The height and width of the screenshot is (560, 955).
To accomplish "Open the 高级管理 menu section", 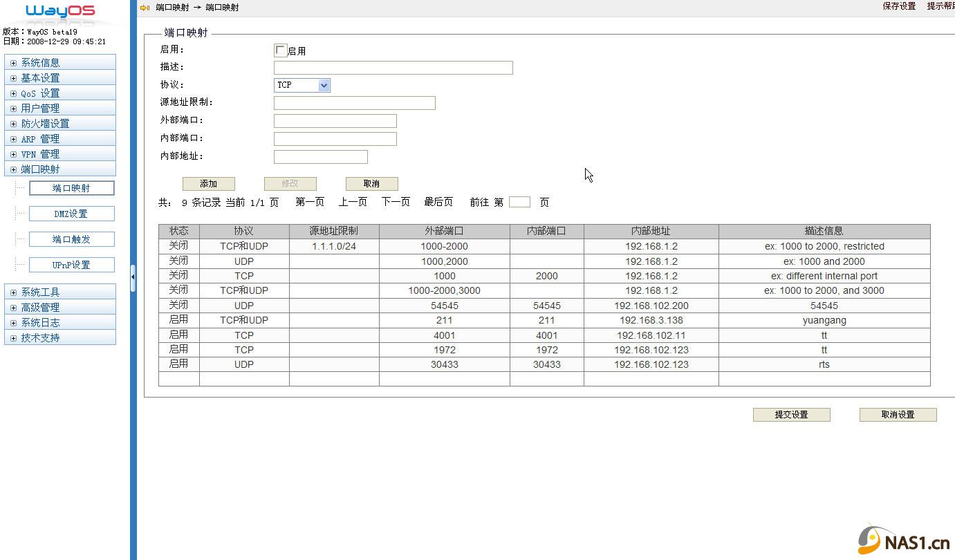I will (60, 307).
